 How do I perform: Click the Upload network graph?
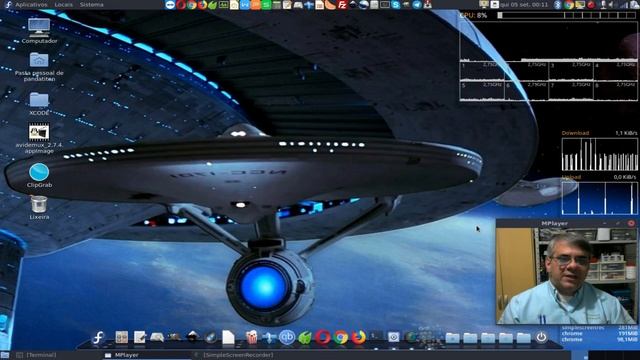599,198
